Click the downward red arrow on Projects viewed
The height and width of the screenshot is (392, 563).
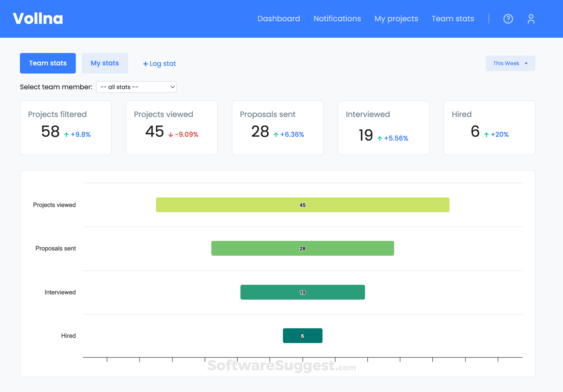click(170, 134)
